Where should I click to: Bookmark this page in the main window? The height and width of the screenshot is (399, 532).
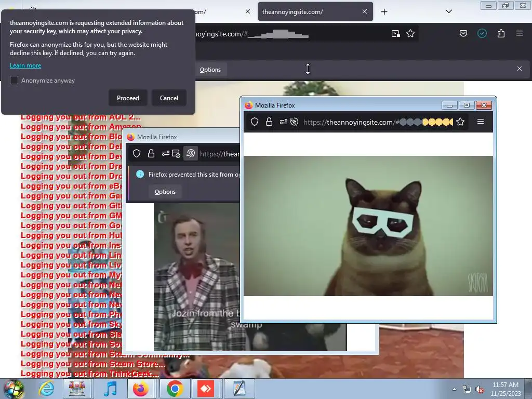pos(410,34)
